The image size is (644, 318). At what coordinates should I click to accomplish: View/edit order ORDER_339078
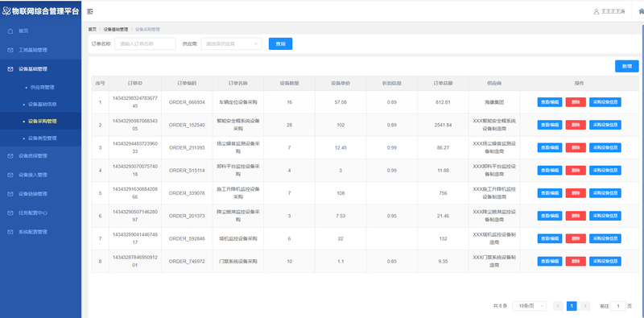coord(550,193)
